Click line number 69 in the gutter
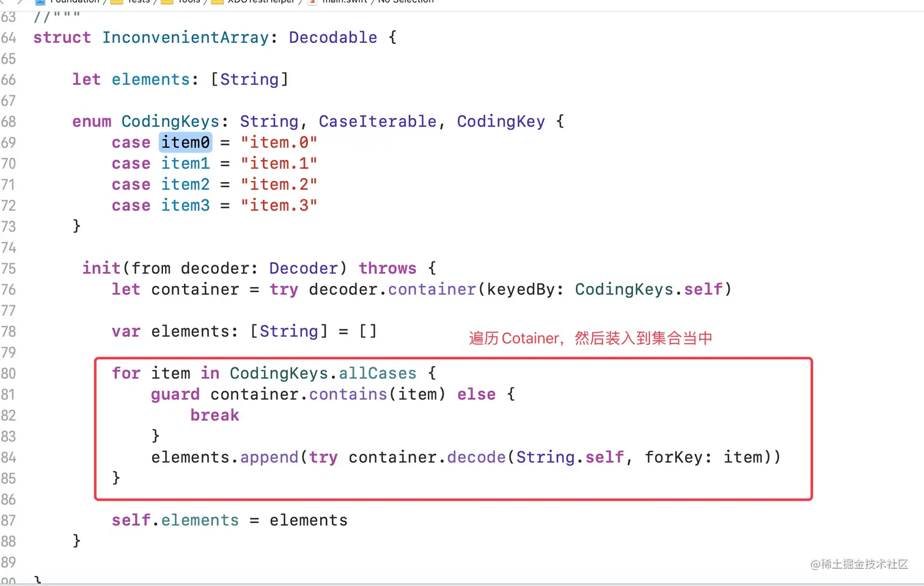Viewport: 924px width, 586px height. pos(9,143)
